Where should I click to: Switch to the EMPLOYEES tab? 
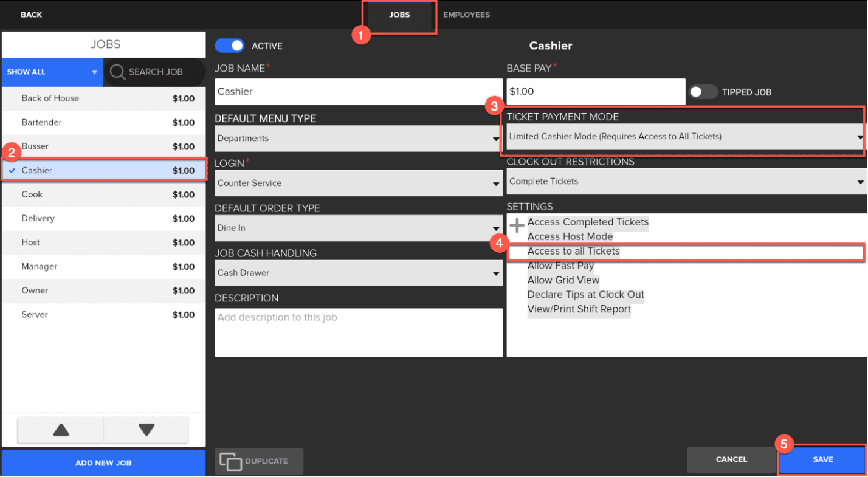[466, 14]
